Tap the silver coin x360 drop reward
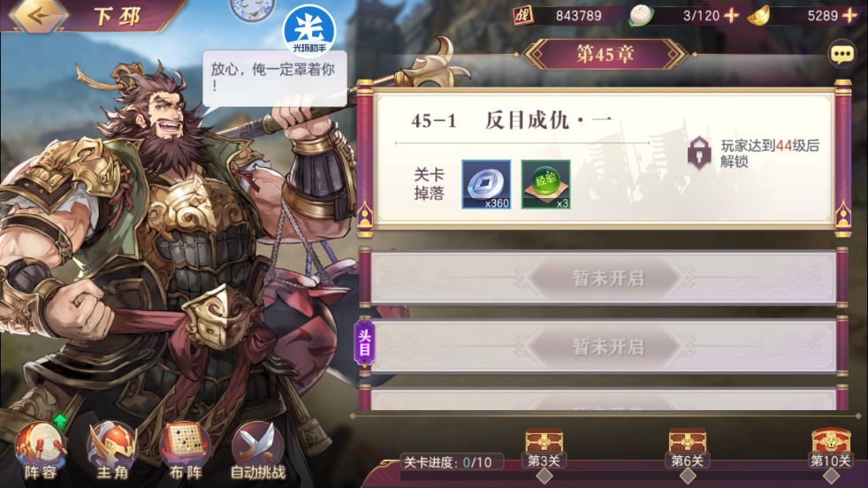 (x=486, y=185)
